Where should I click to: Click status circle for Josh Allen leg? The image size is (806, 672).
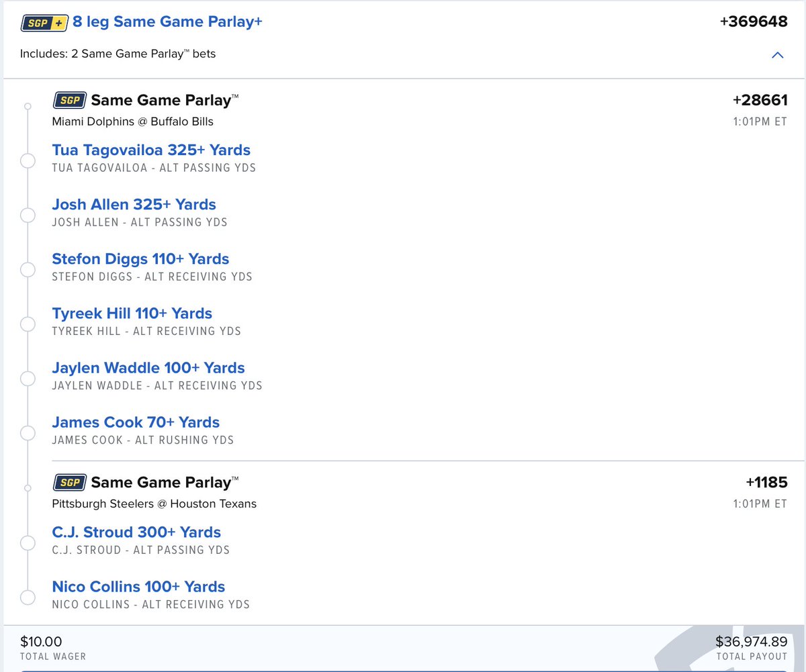click(x=28, y=215)
